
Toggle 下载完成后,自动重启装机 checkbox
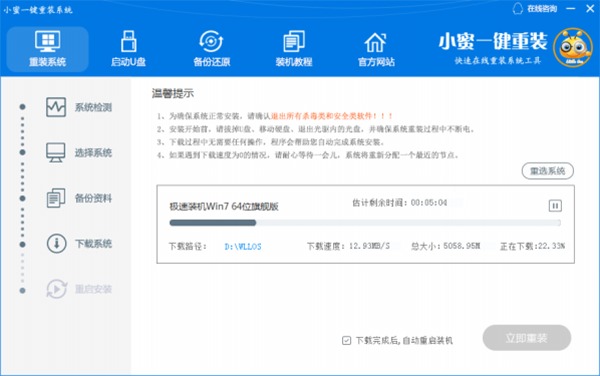[346, 340]
